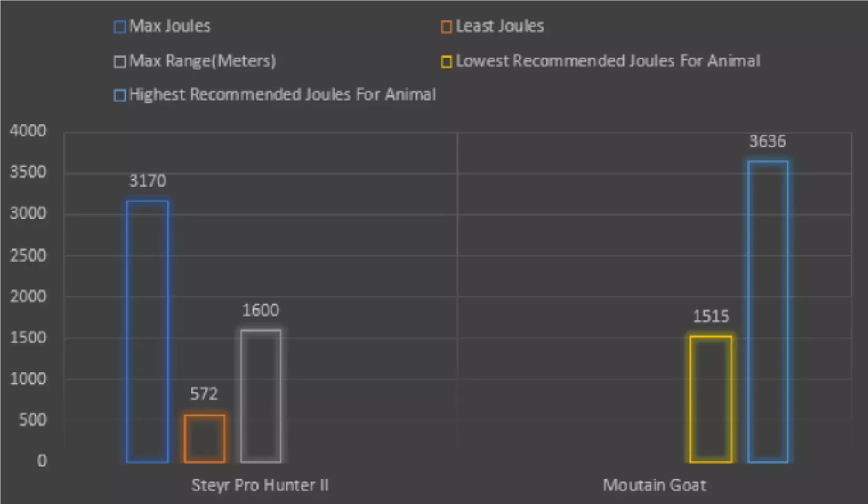Select the Steyr Pro Hunter II axis label

(x=260, y=485)
